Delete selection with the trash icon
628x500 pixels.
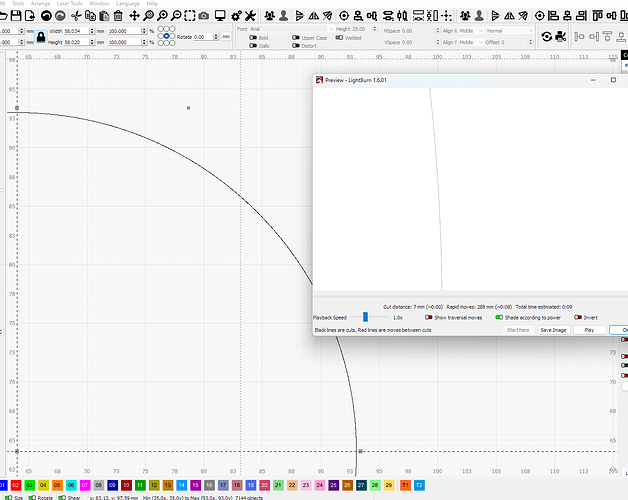tap(118, 16)
